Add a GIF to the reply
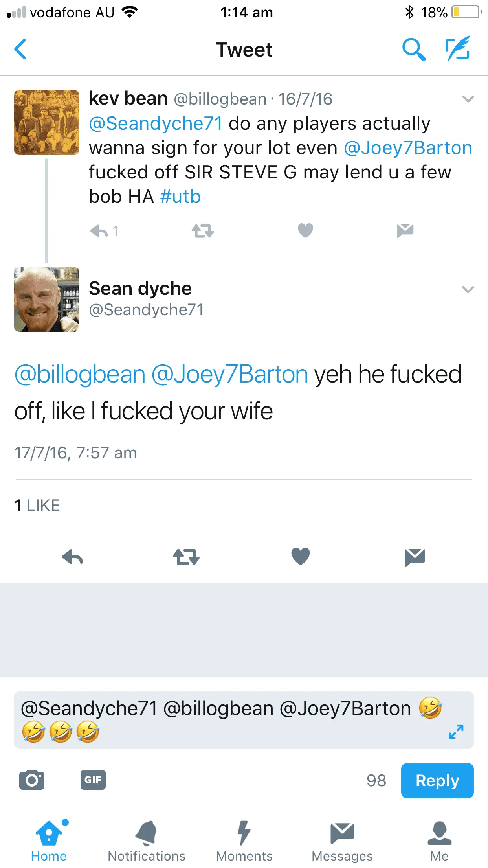Screen dimensions: 488x868 tap(93, 780)
